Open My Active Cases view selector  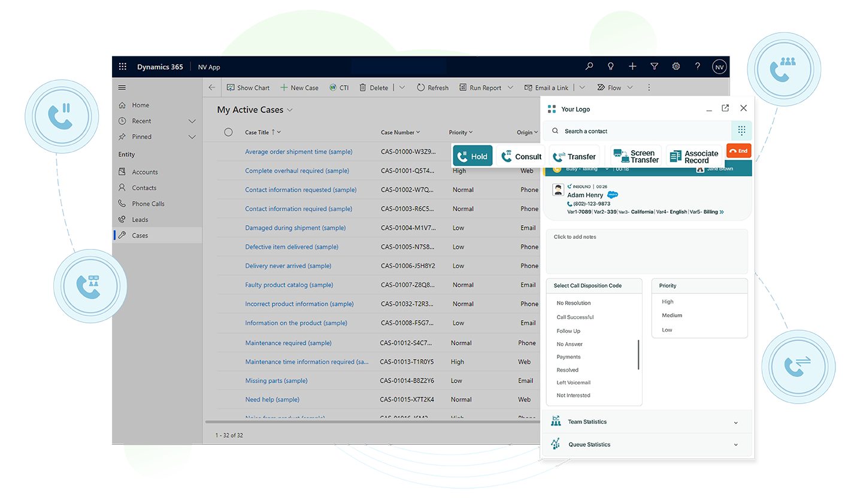tap(255, 110)
